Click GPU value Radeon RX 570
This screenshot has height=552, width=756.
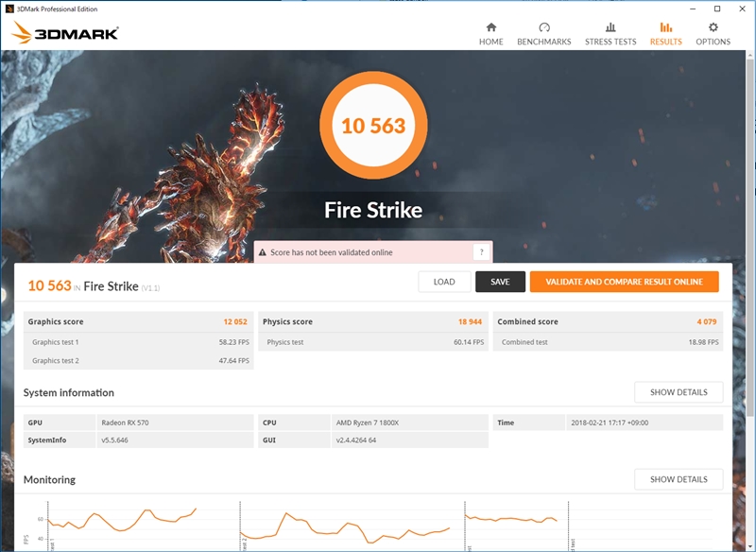(x=125, y=423)
